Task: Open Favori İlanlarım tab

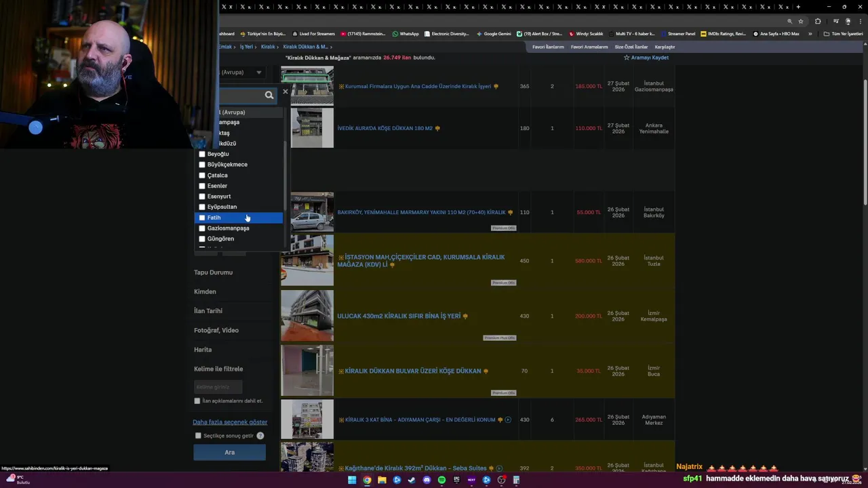Action: pos(548,47)
